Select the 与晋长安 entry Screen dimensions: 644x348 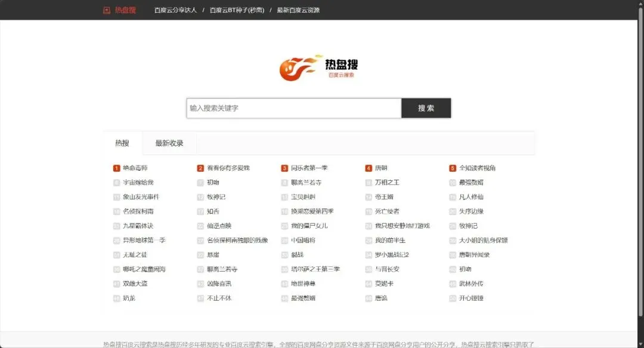(388, 269)
